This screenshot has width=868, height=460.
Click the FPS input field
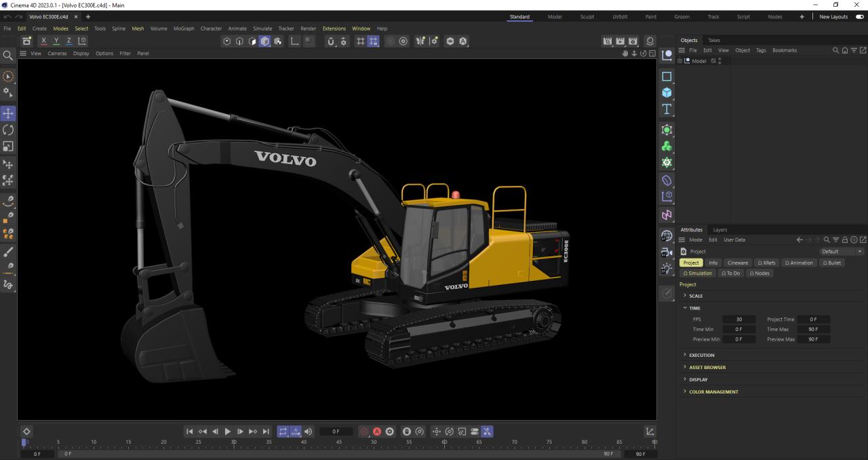[738, 320]
